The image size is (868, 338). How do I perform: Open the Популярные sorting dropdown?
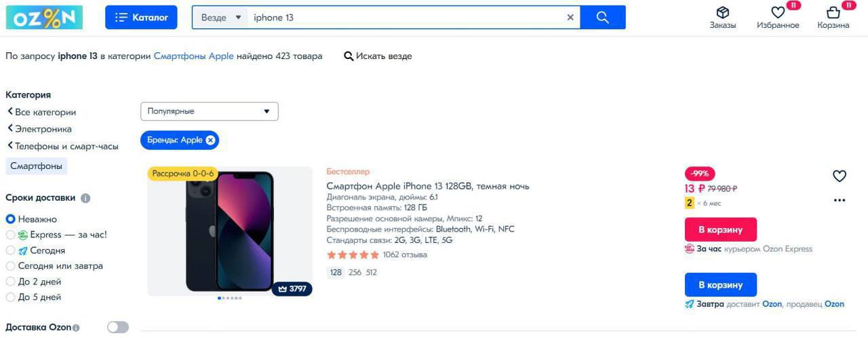click(209, 111)
